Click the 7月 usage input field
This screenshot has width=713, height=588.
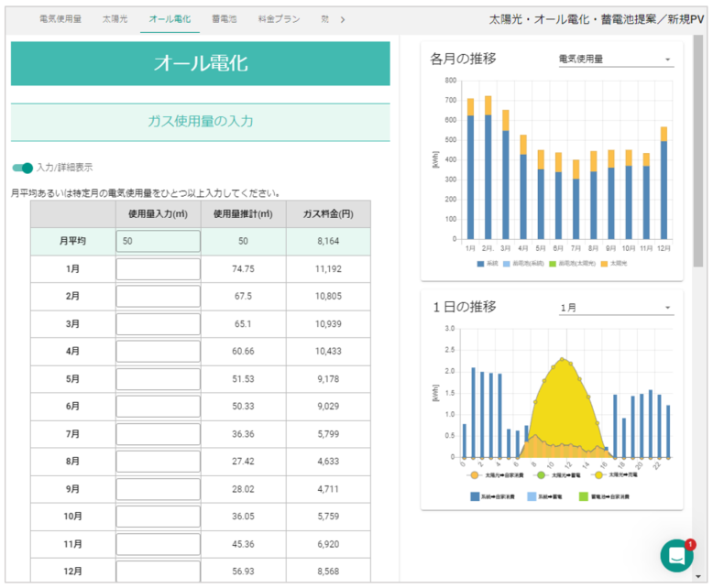(x=158, y=434)
